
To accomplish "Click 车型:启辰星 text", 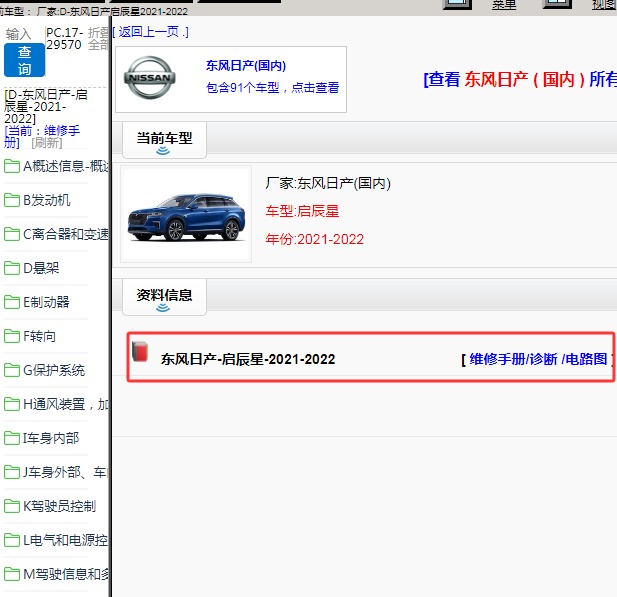I will click(302, 211).
